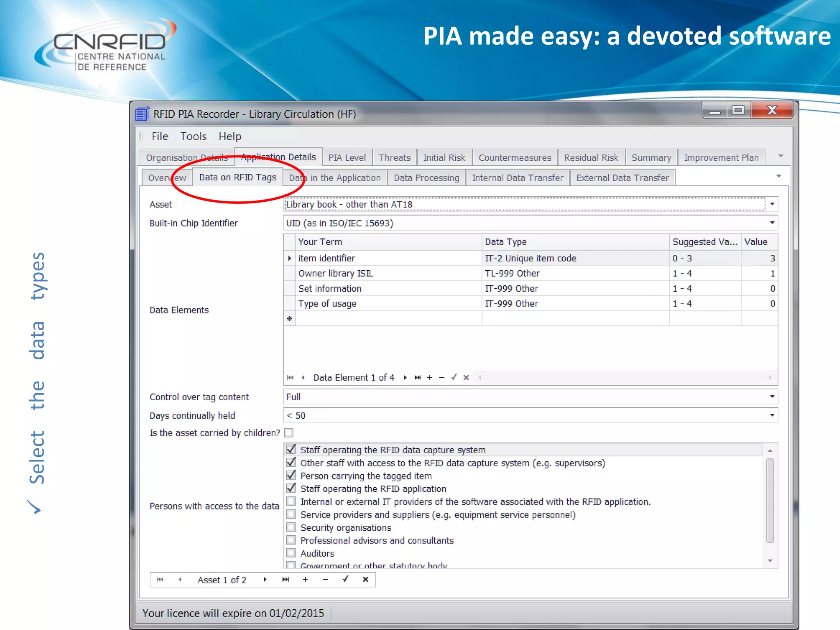The image size is (840, 630).
Task: Jump to last asset record
Action: tap(286, 580)
